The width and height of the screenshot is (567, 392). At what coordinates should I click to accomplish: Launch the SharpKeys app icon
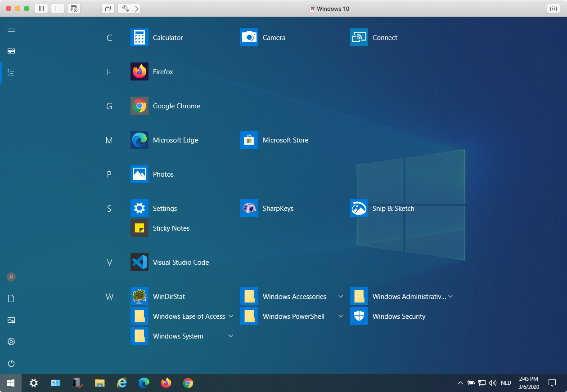[x=249, y=209]
